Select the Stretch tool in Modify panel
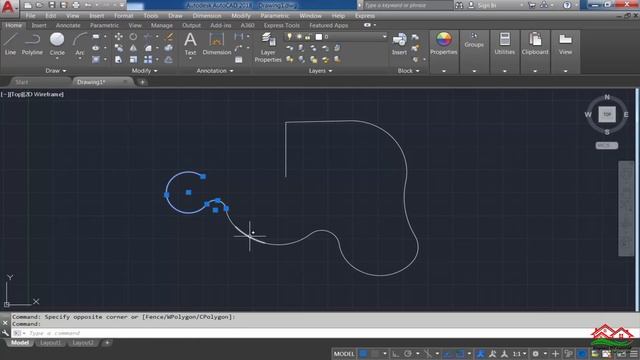The width and height of the screenshot is (640, 360). pos(118,60)
